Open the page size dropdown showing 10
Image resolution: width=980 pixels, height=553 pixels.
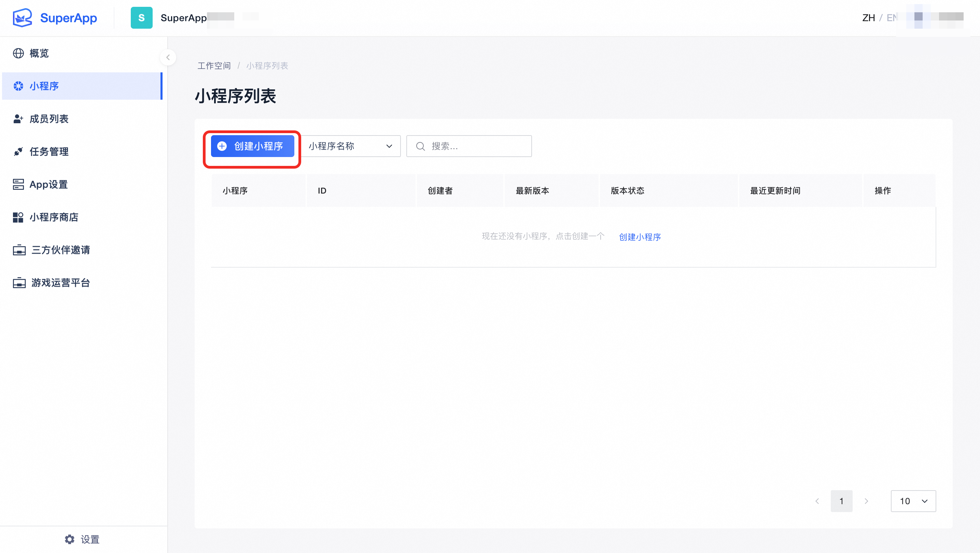click(913, 501)
